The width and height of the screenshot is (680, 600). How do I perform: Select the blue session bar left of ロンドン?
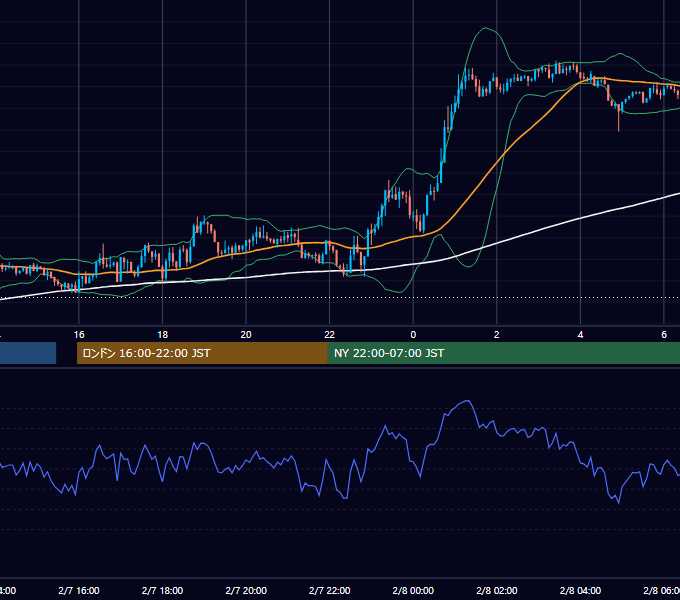click(28, 353)
